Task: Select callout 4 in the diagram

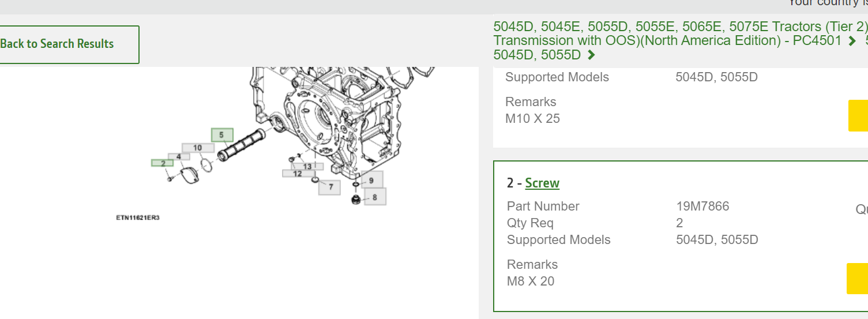Action: point(179,156)
